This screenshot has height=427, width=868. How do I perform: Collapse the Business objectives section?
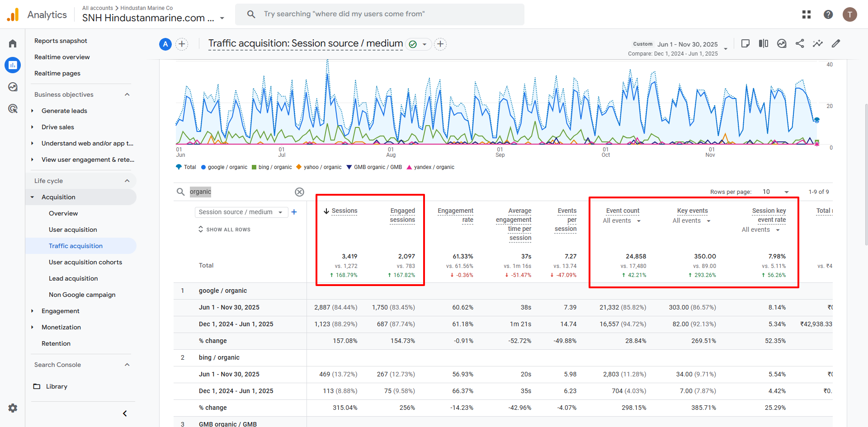pyautogui.click(x=127, y=94)
